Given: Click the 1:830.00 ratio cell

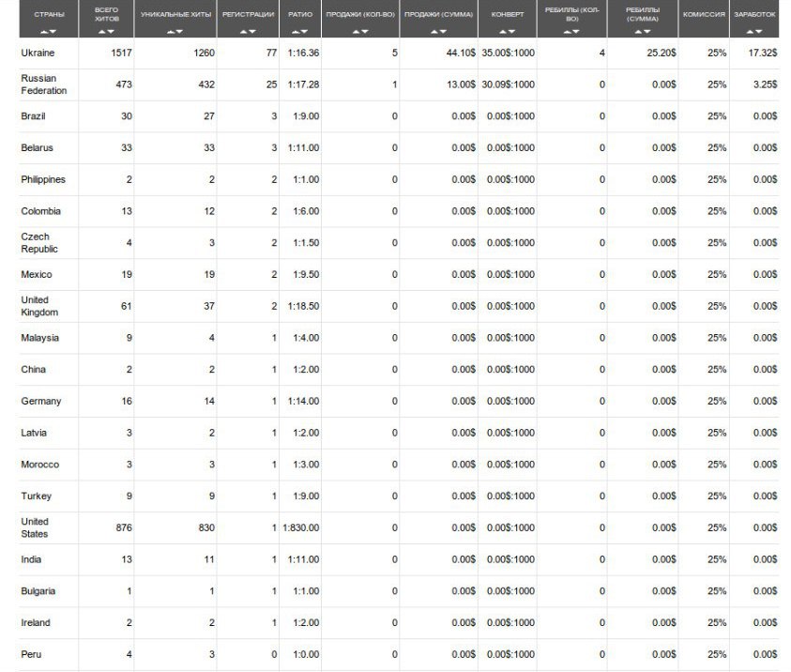Looking at the screenshot, I should (300, 527).
